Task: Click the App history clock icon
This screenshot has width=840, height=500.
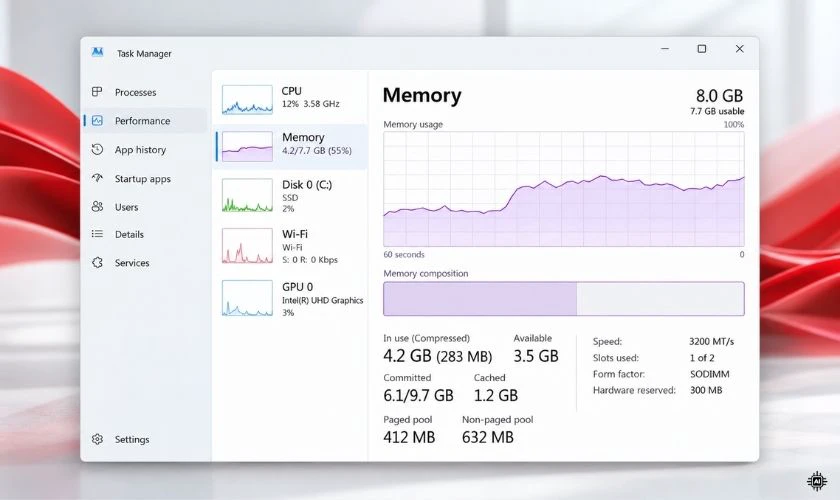Action: tap(97, 150)
